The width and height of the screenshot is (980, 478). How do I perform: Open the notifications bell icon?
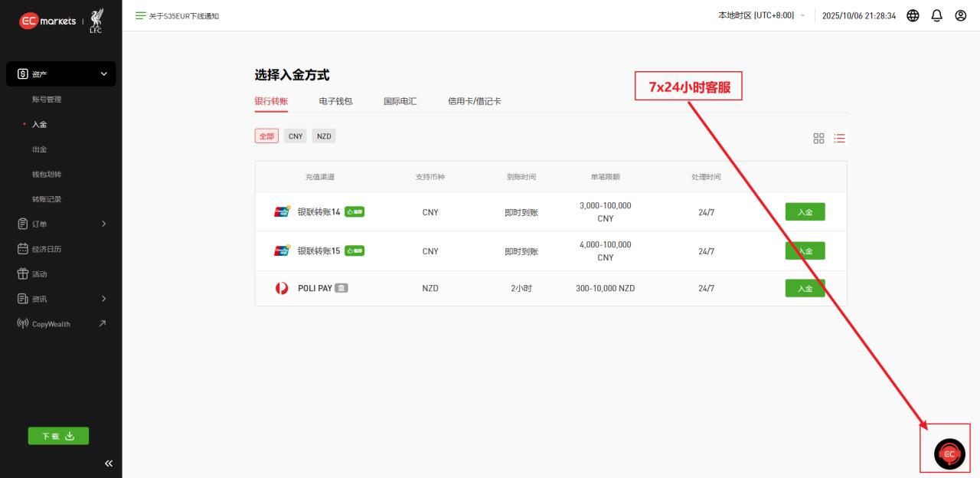click(936, 15)
